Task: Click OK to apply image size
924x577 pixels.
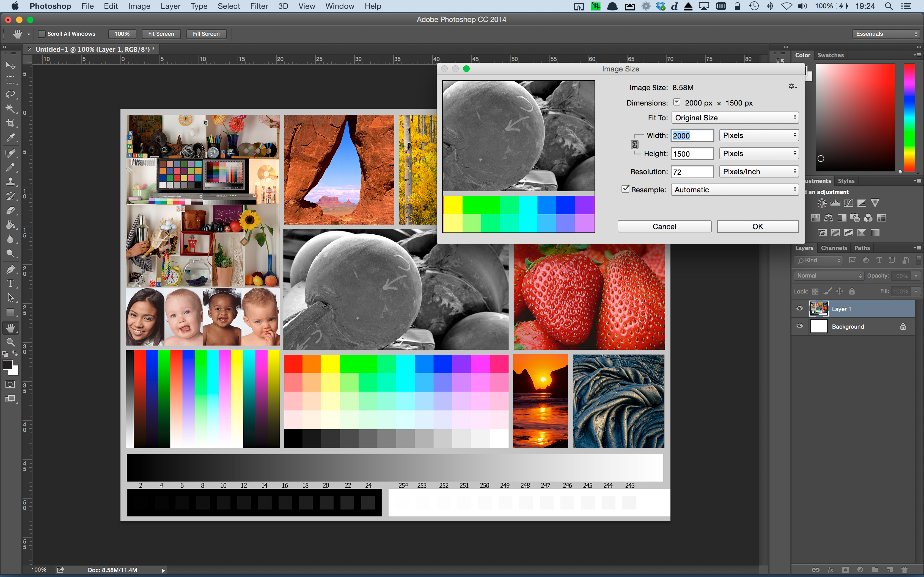Action: point(757,226)
